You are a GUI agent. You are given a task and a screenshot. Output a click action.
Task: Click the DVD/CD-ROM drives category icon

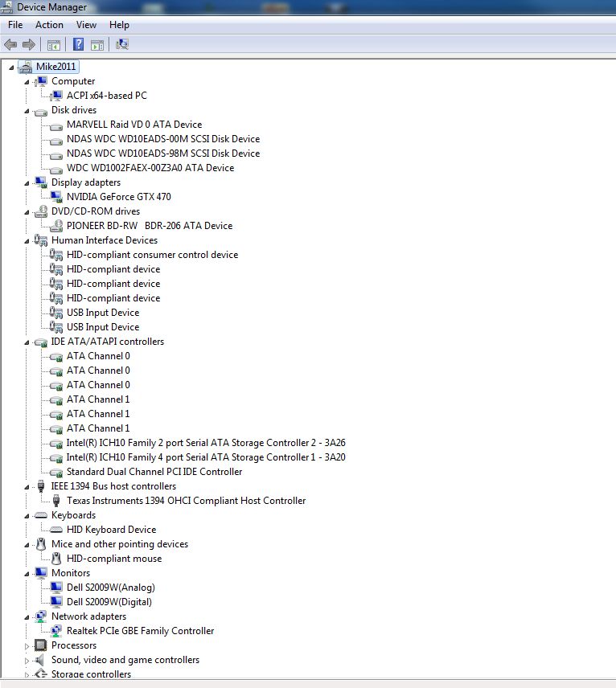pos(41,211)
